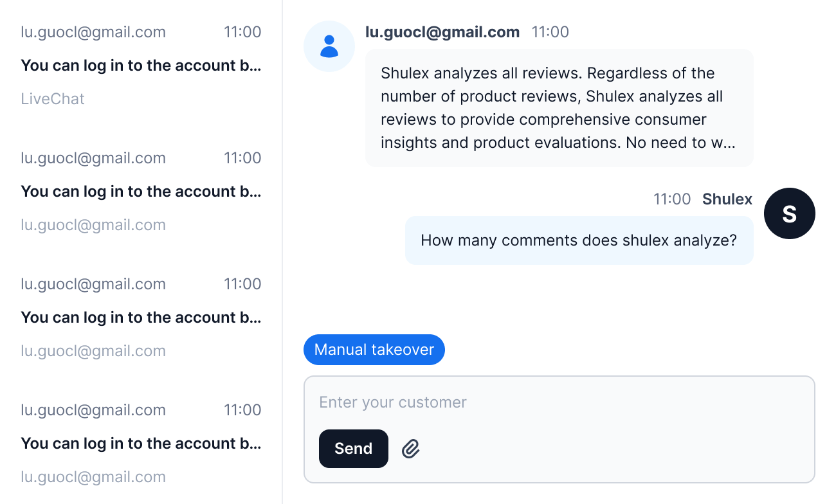Open the first conversation labeled LiveChat

click(x=141, y=66)
